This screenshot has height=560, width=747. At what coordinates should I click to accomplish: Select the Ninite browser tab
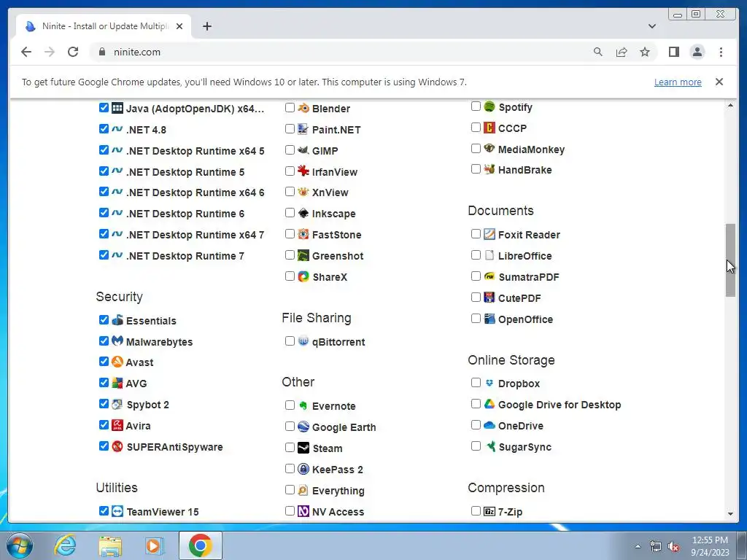coord(104,26)
